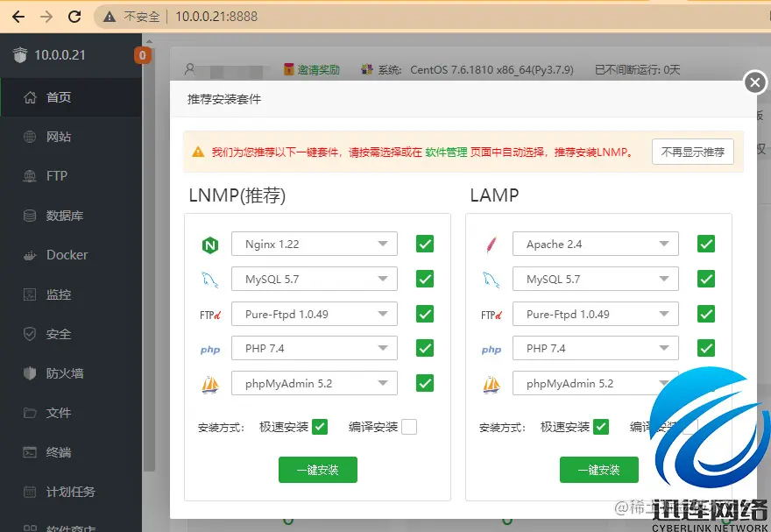Uncheck the LAMP PHP 7.4 checkbox
This screenshot has width=771, height=532.
(x=706, y=348)
